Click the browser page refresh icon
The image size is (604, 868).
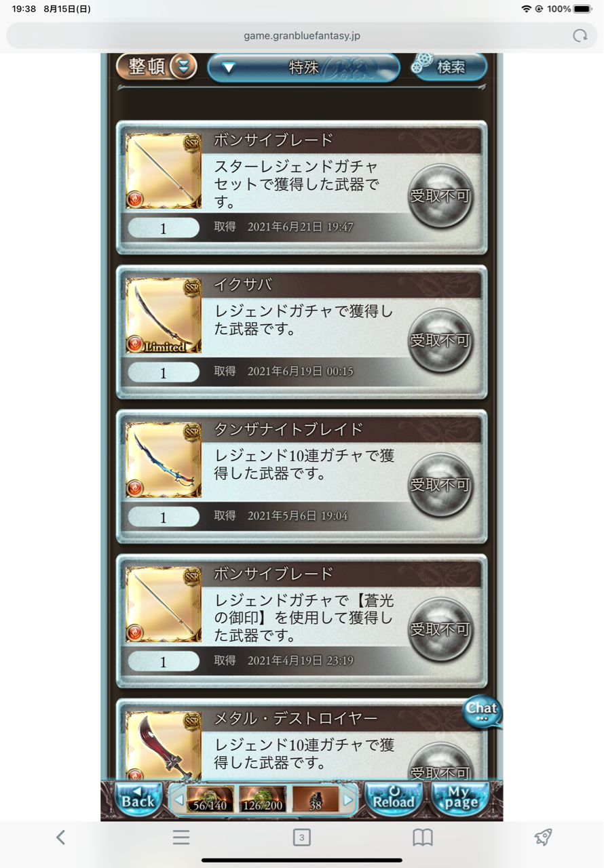(x=580, y=36)
